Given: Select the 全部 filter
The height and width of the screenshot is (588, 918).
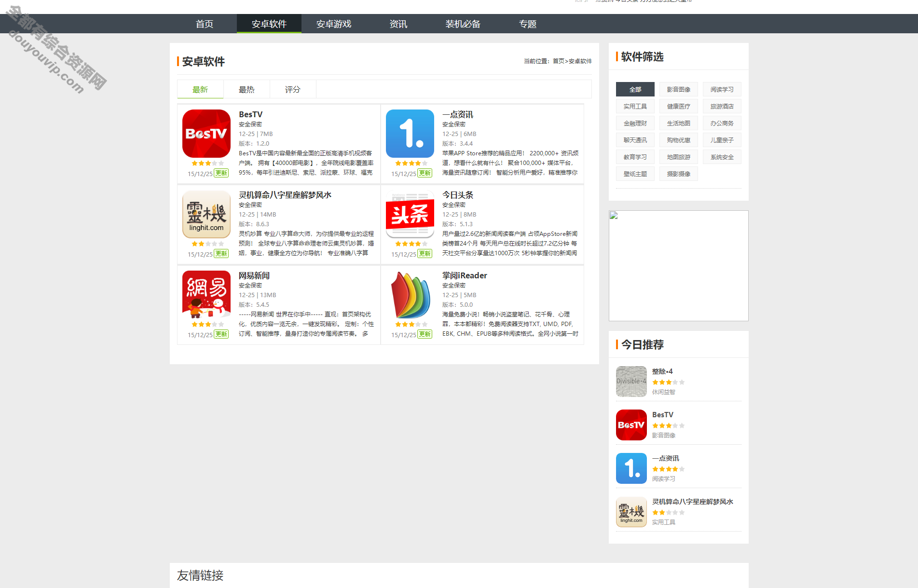Looking at the screenshot, I should 635,89.
